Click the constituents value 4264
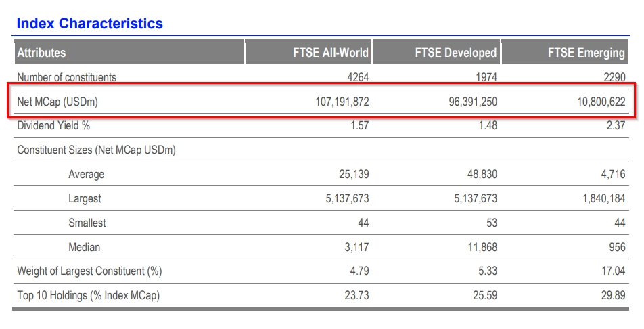Viewport: 644px width, 329px height. (x=358, y=77)
